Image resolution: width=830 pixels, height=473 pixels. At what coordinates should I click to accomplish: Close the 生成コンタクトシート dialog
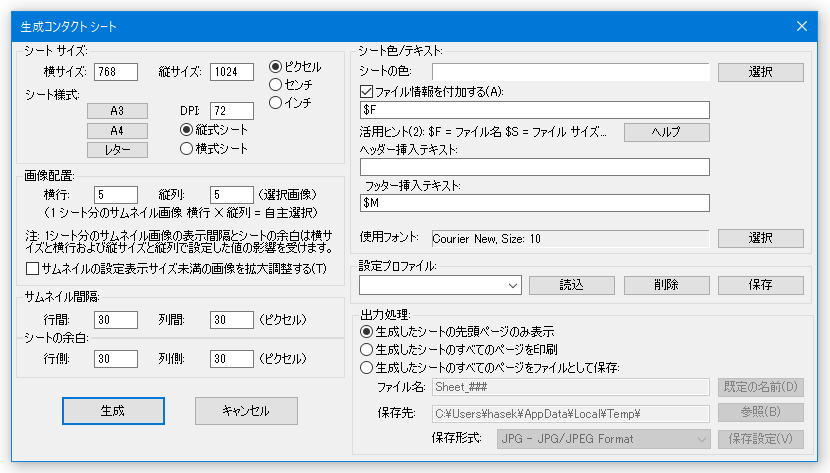tap(802, 26)
